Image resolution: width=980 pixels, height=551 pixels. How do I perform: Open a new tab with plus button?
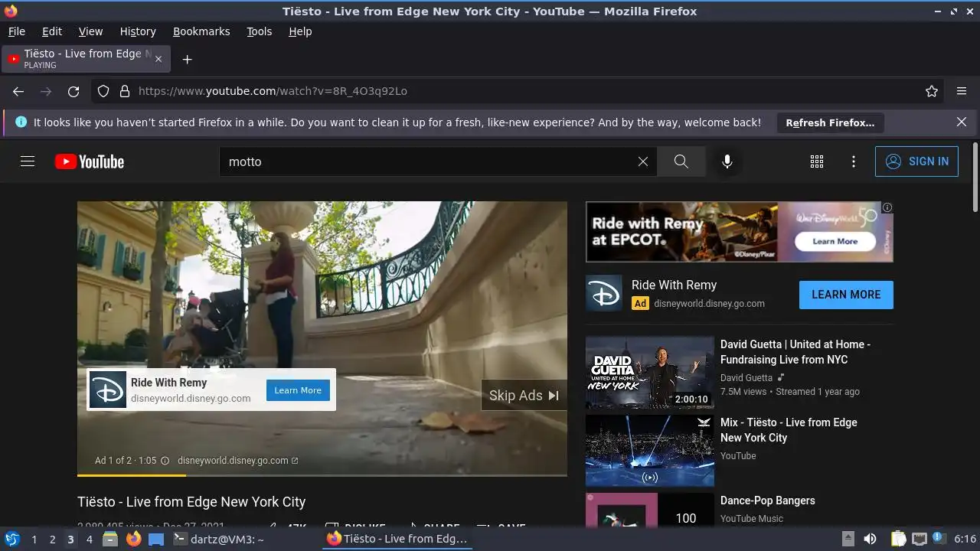(x=187, y=59)
